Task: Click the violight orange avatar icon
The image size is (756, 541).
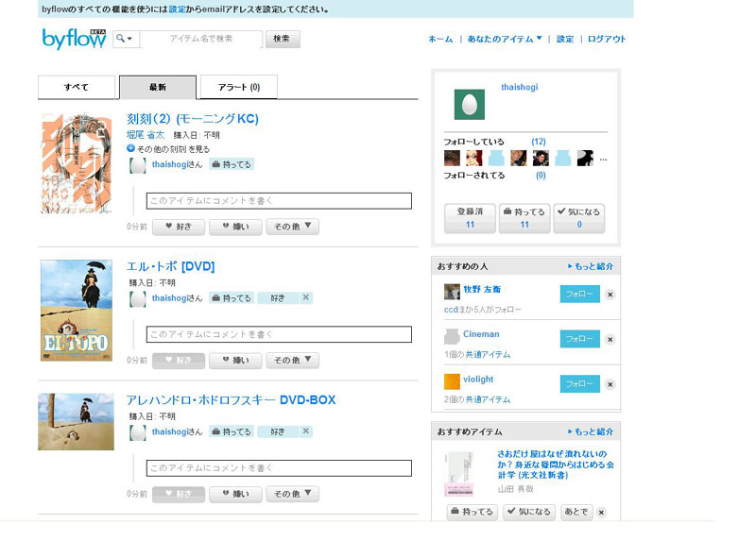Action: click(x=452, y=381)
